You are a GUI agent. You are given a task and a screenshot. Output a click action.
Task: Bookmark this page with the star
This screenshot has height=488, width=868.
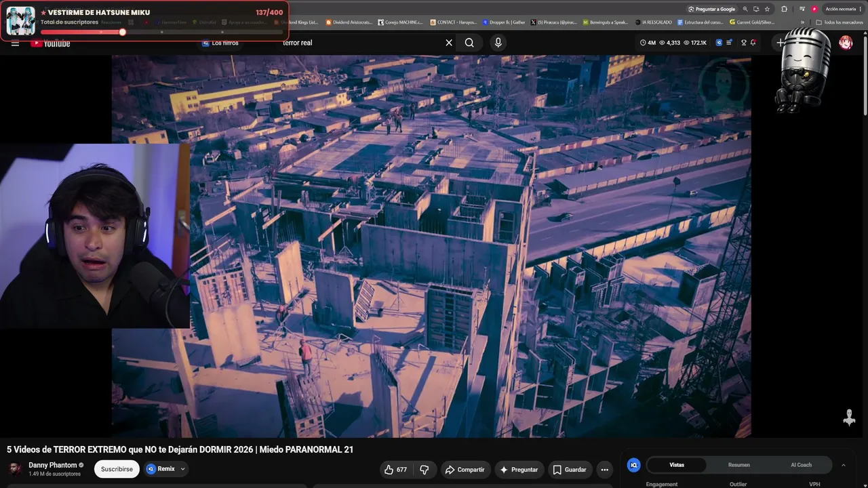click(767, 9)
